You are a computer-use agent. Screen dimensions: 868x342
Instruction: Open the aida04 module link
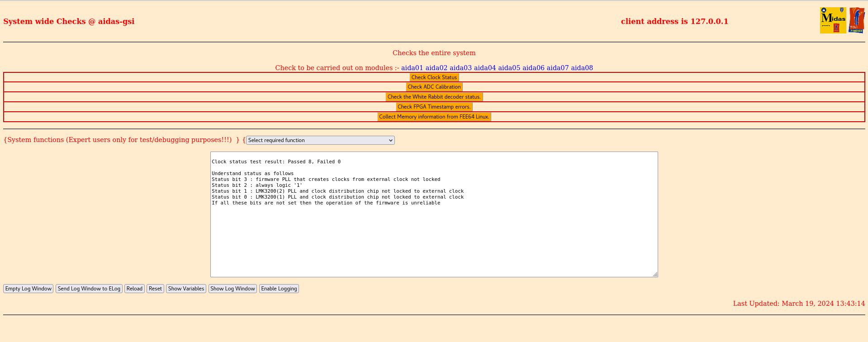[x=485, y=68]
